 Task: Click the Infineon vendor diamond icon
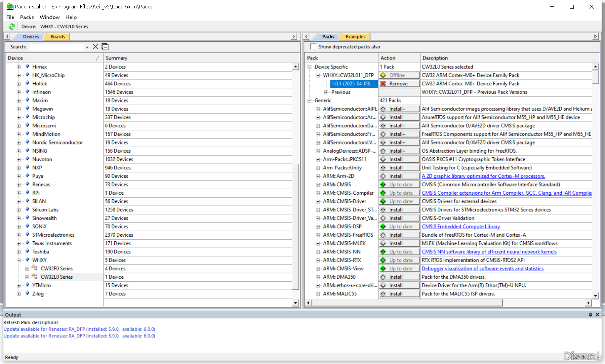28,92
